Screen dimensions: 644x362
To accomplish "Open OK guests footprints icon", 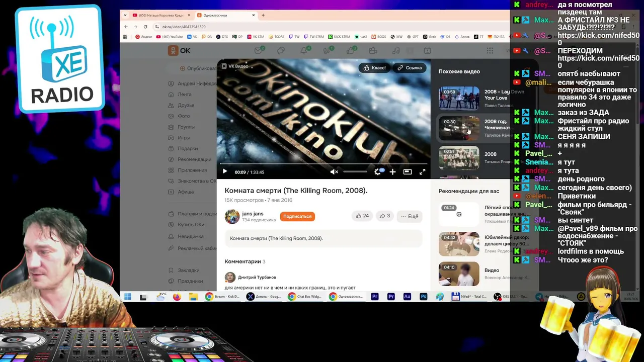I will tap(327, 50).
